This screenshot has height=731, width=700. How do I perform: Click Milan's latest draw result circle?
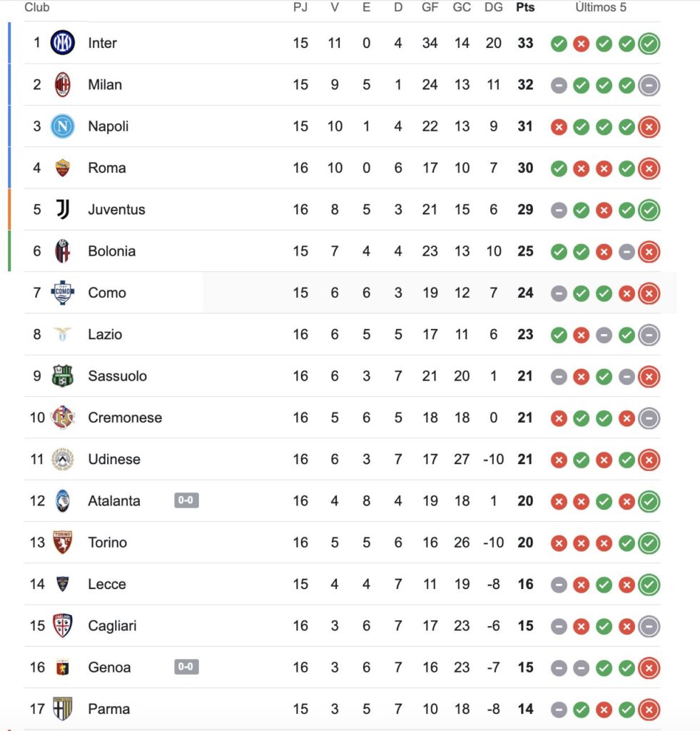(649, 86)
